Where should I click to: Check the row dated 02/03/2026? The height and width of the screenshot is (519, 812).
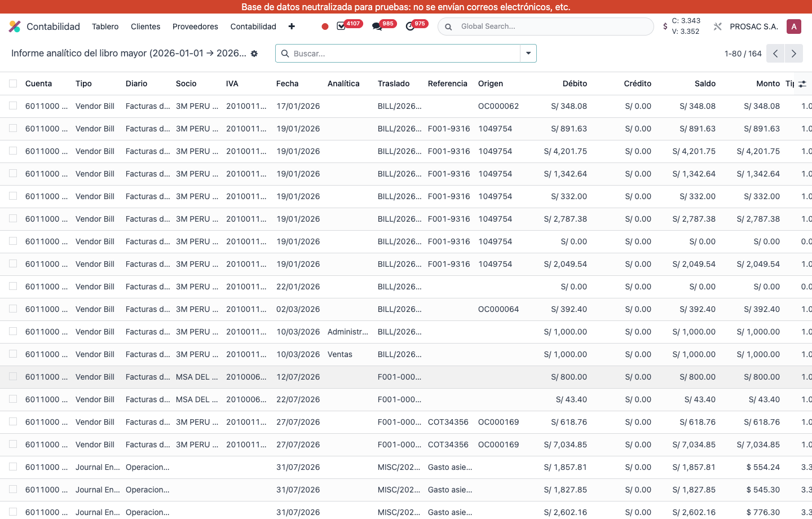coord(13,309)
